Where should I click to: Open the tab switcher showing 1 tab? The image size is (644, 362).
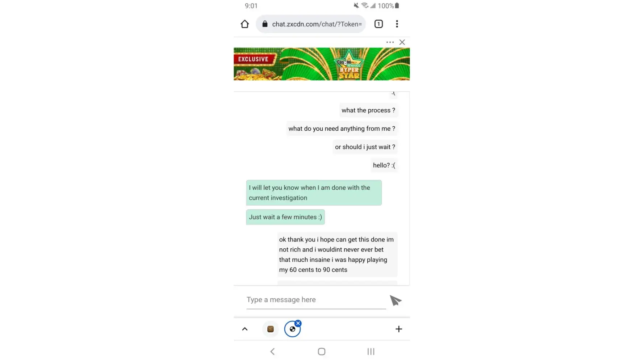coord(379,24)
